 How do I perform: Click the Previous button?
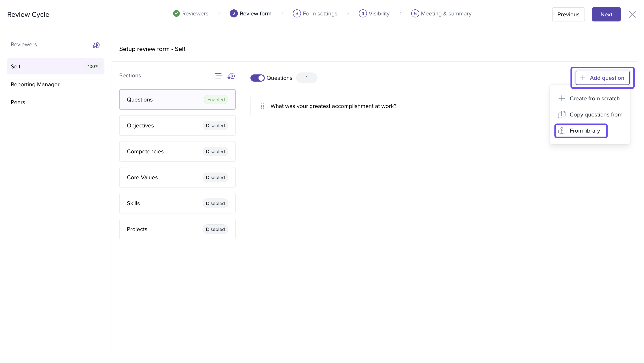coord(568,14)
